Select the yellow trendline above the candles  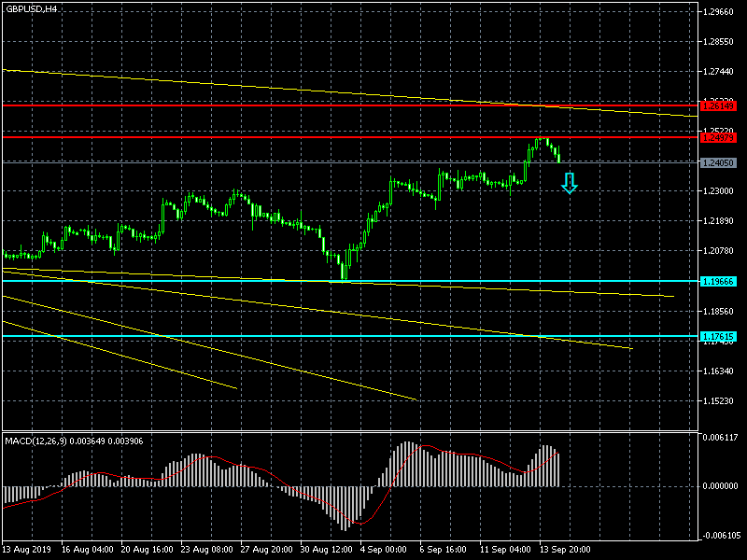[350, 93]
